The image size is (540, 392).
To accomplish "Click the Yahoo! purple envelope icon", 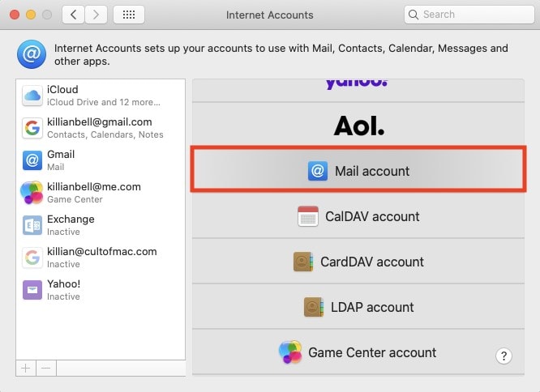I will pos(32,290).
